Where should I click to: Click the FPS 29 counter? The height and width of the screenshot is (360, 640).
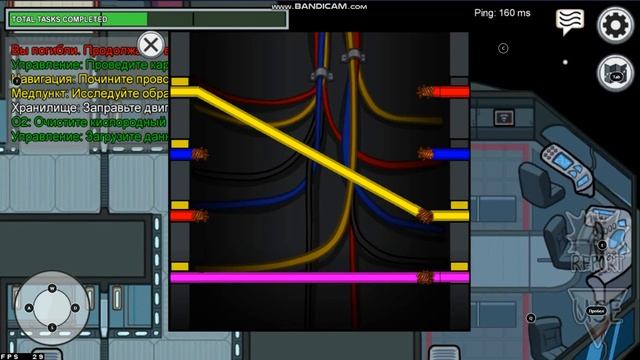pos(22,356)
